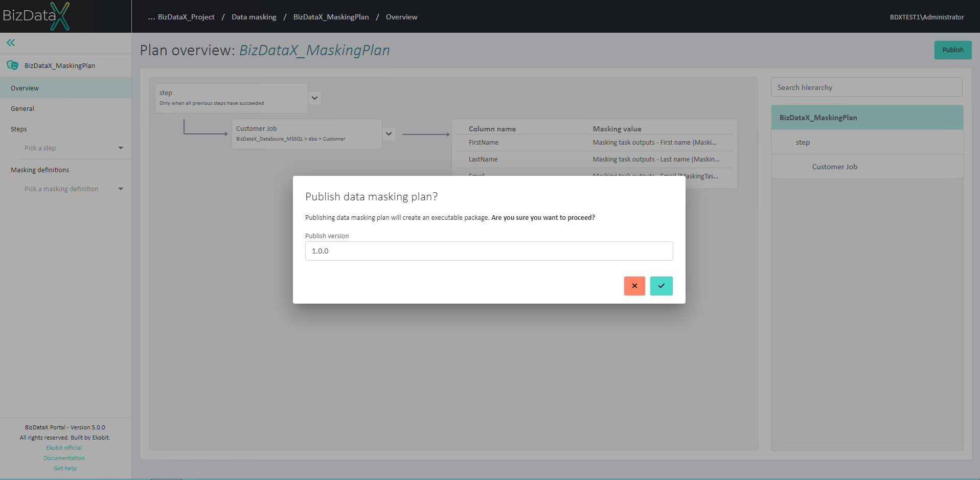Confirm publishing with the green checkmark button
Screen dimensions: 980x480
point(661,286)
